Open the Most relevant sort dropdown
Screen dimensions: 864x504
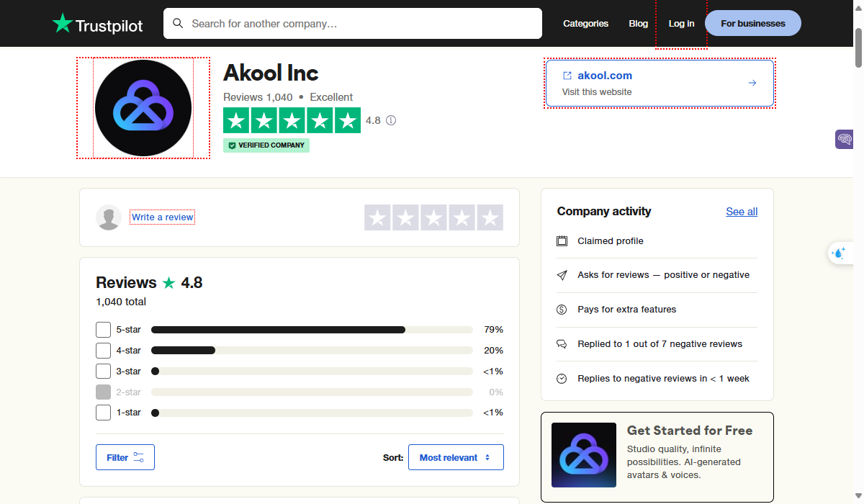click(456, 457)
